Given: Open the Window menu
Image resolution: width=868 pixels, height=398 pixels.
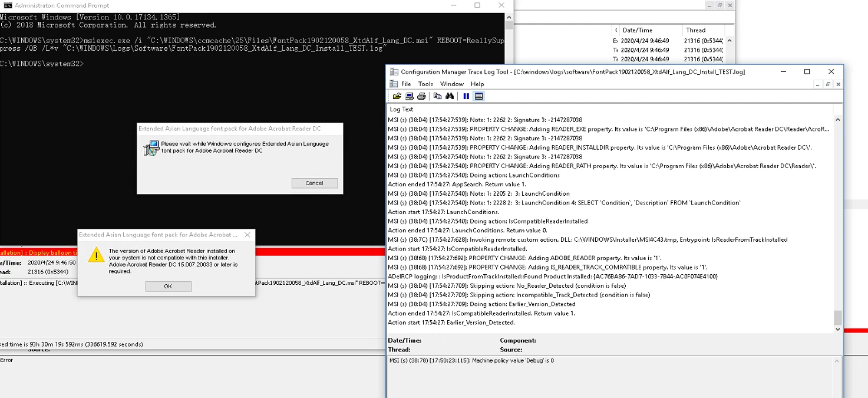Looking at the screenshot, I should (452, 84).
